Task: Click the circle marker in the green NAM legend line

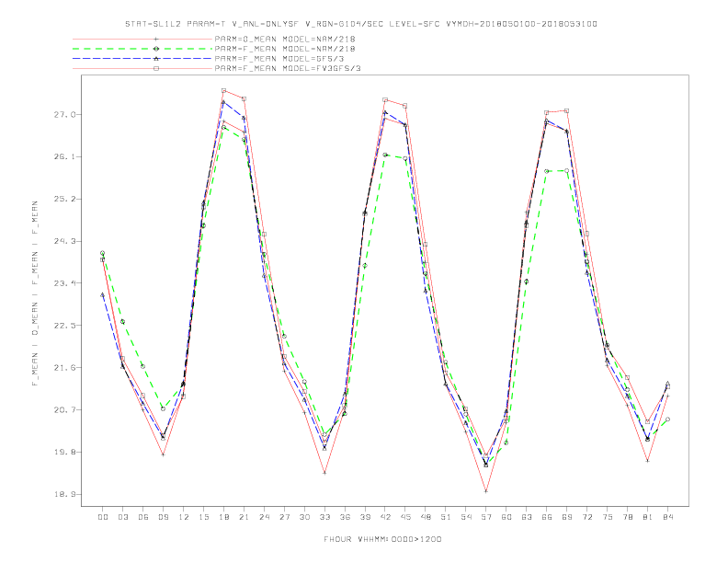Action: tap(156, 49)
